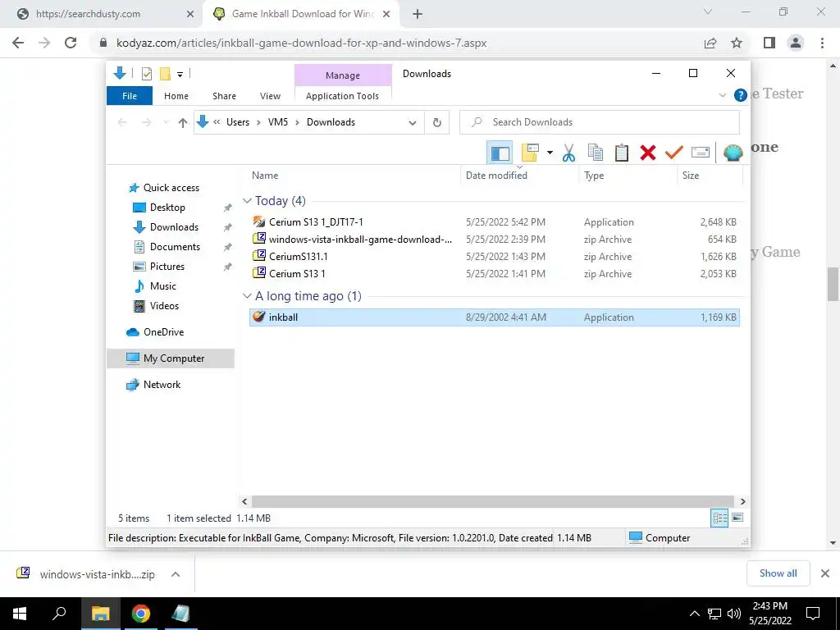Collapse the Today (4) group
The height and width of the screenshot is (630, 840).
pos(247,201)
